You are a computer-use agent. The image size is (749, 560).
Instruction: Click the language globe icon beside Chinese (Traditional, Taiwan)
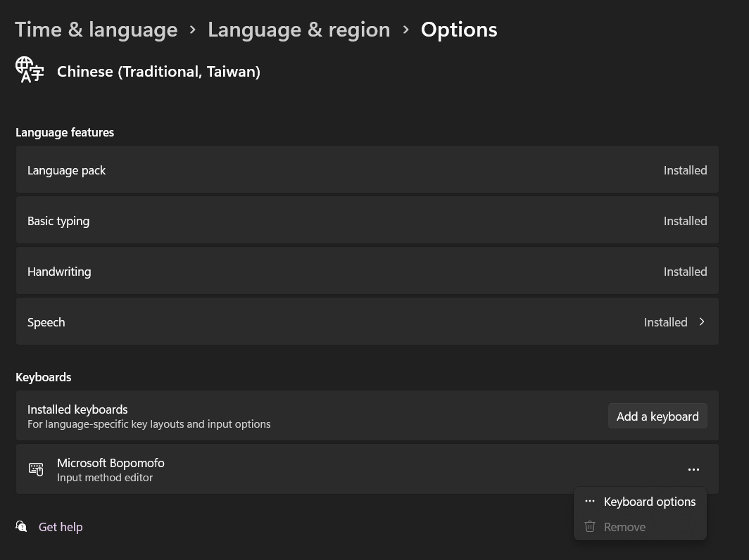(x=30, y=70)
